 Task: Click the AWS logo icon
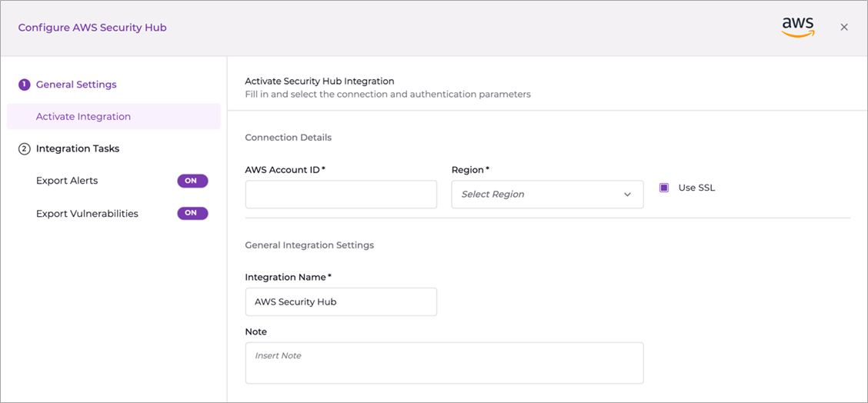click(x=797, y=28)
